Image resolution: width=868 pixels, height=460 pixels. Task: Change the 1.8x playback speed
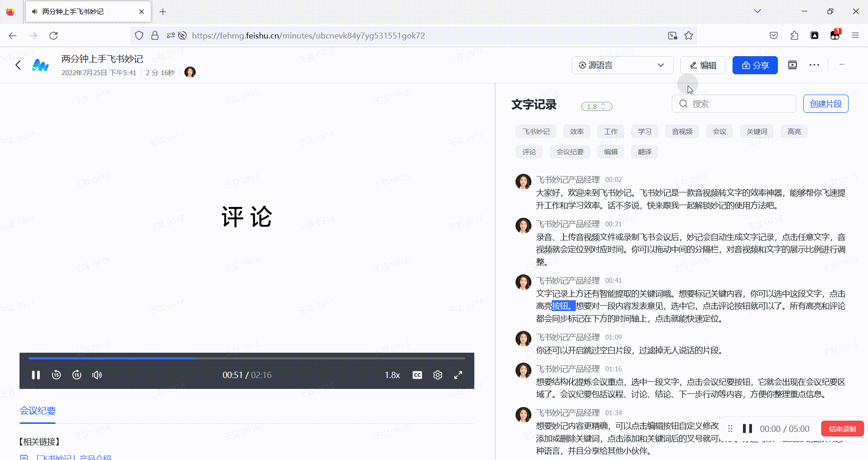(x=392, y=375)
